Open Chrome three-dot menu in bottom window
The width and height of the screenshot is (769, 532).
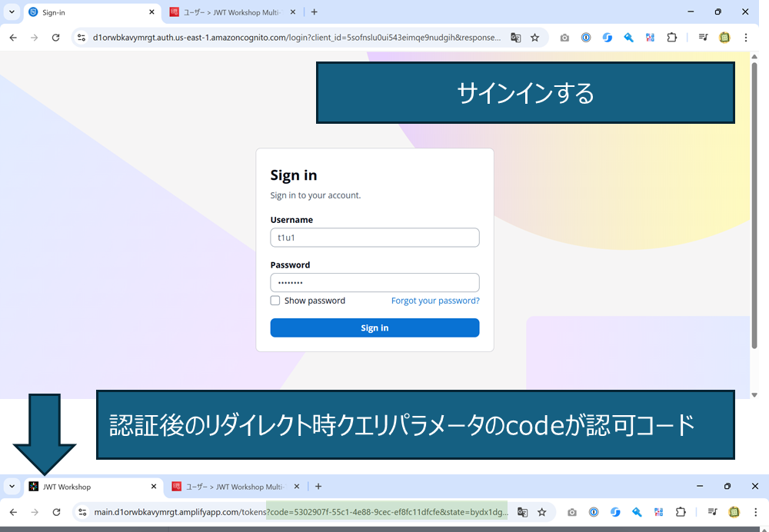tap(755, 512)
